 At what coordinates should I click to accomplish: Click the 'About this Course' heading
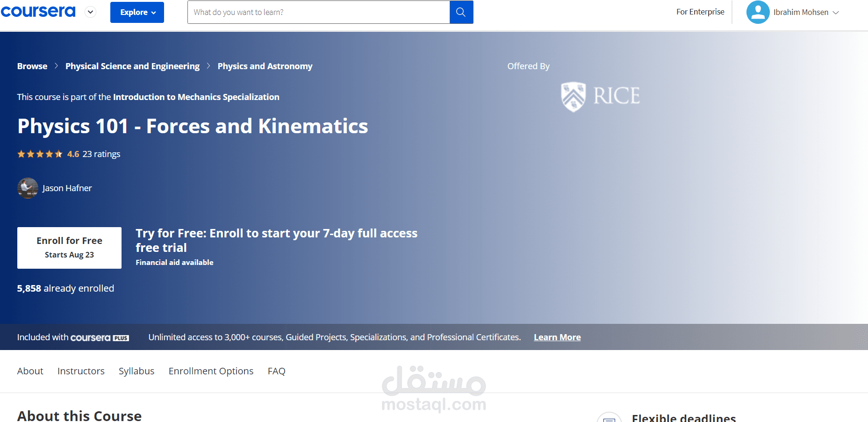(x=79, y=415)
